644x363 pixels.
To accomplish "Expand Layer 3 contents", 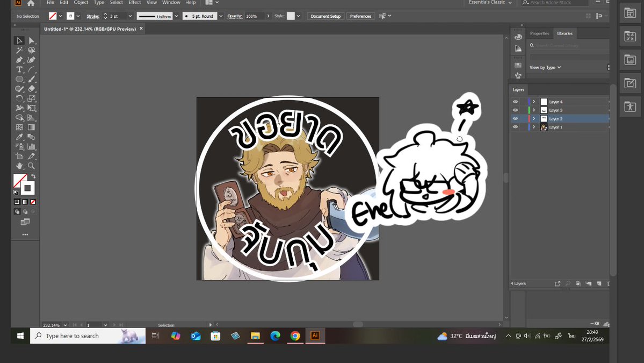I will (534, 110).
